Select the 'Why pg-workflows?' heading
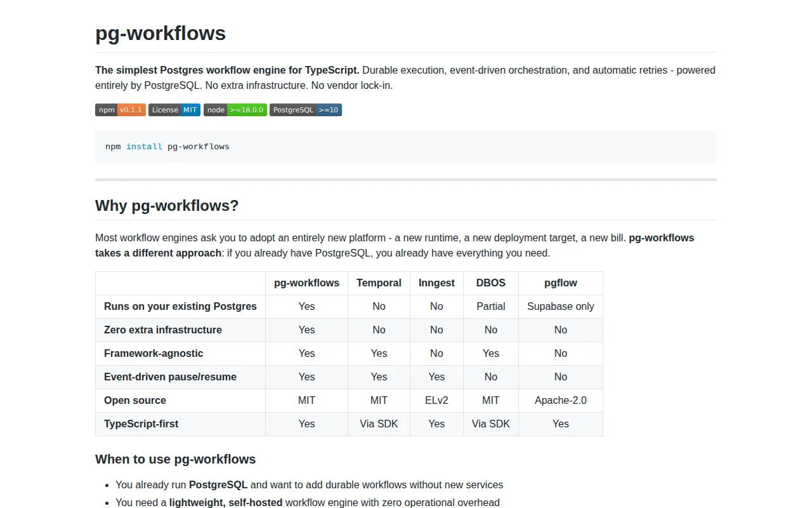The image size is (812, 508). tap(167, 206)
